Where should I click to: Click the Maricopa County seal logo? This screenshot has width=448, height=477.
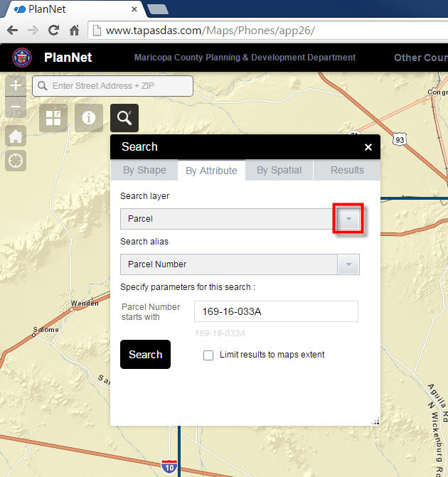(22, 57)
